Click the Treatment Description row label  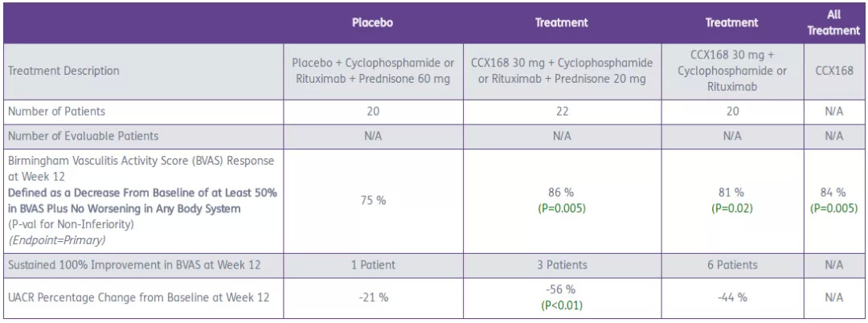pyautogui.click(x=63, y=71)
